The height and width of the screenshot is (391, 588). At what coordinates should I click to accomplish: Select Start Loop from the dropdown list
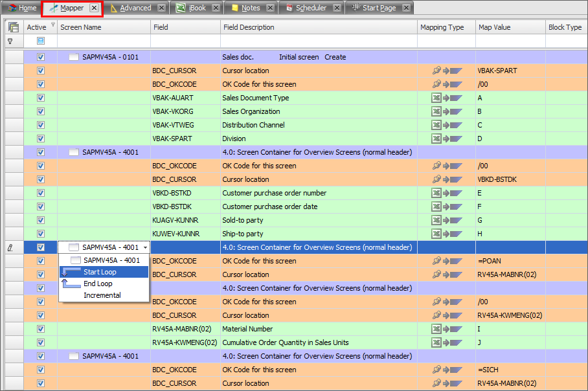[x=100, y=272]
